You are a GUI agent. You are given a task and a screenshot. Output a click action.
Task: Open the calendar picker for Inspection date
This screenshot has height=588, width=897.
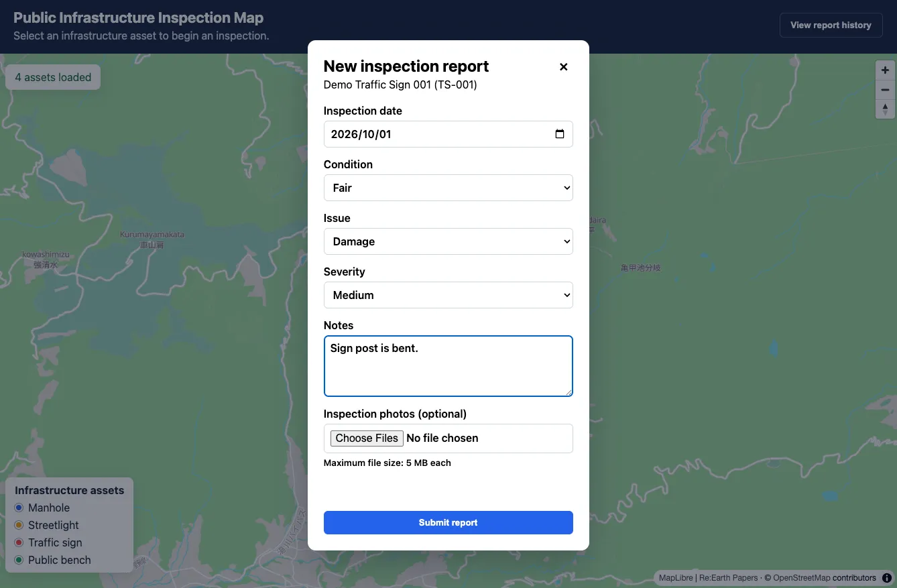(x=560, y=133)
